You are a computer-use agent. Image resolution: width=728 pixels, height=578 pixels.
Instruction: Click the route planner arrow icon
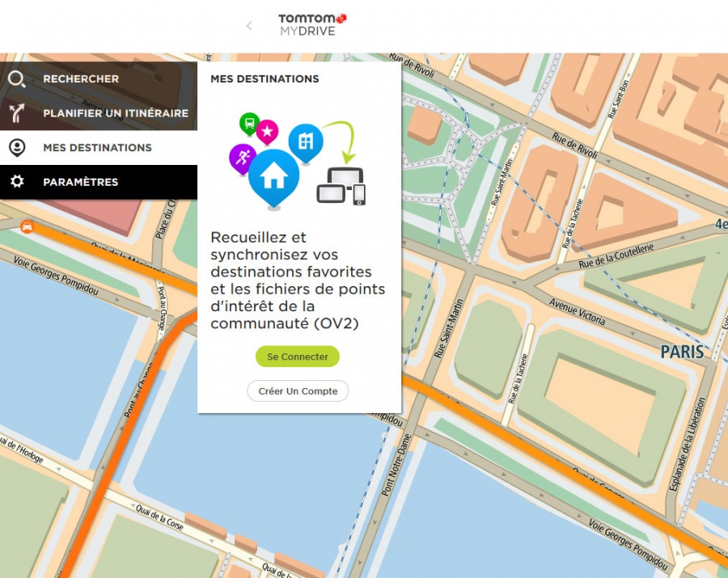click(17, 113)
